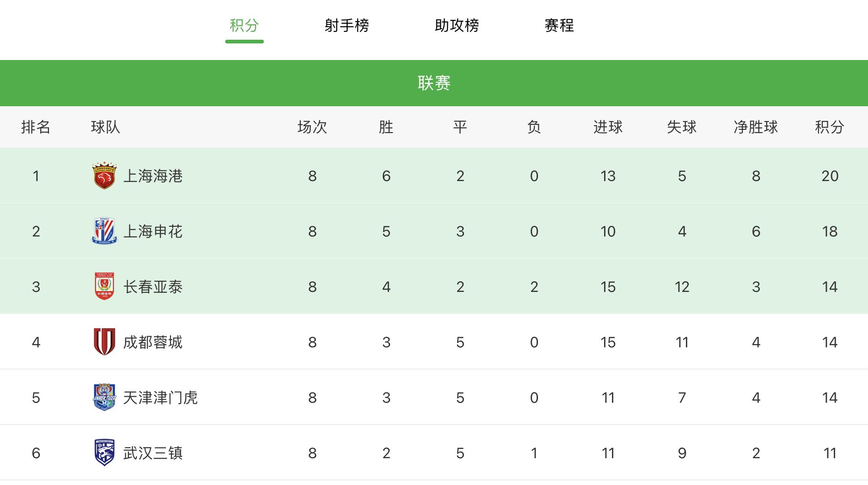
Task: Open the 上海海港 team name link
Action: pos(153,176)
